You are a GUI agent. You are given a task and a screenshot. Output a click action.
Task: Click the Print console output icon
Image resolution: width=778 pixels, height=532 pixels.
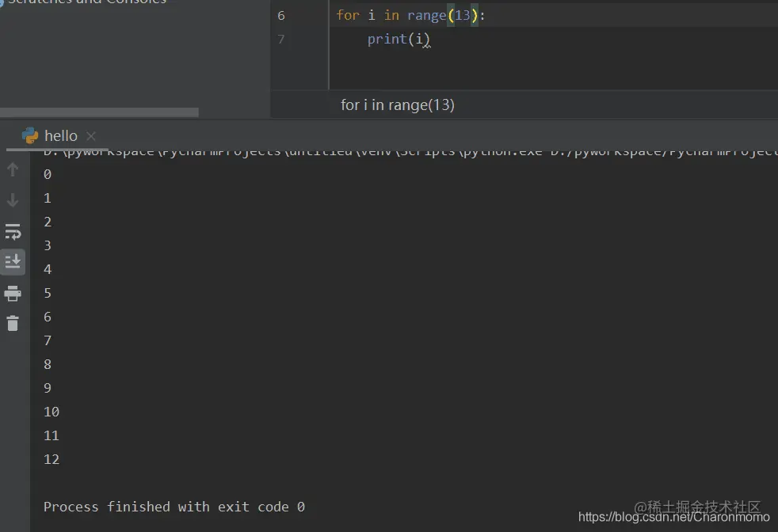pyautogui.click(x=13, y=294)
